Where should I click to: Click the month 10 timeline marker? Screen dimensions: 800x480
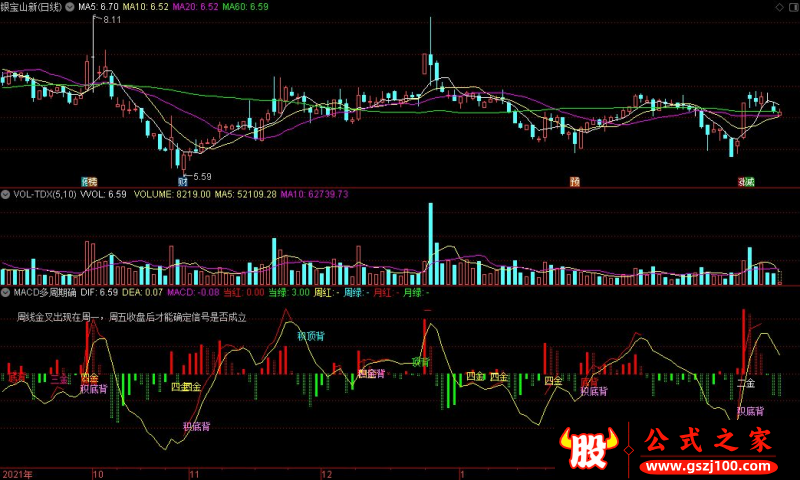[98, 474]
